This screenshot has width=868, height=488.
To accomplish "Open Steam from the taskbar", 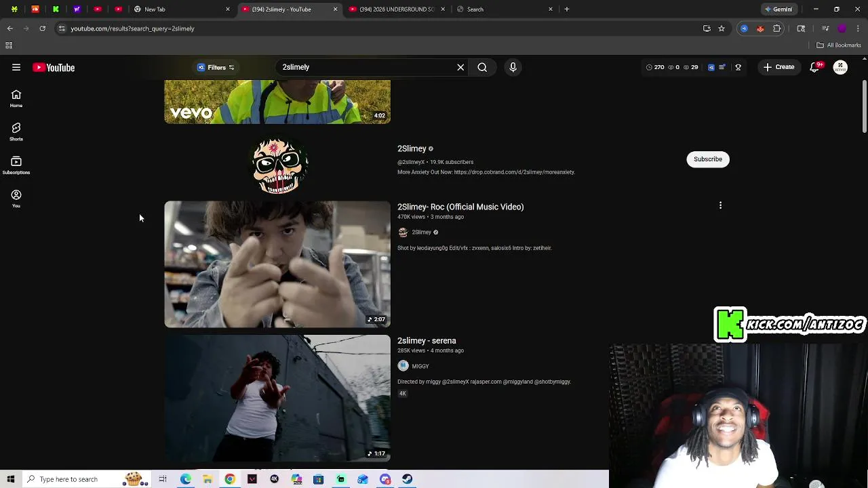I will click(407, 479).
